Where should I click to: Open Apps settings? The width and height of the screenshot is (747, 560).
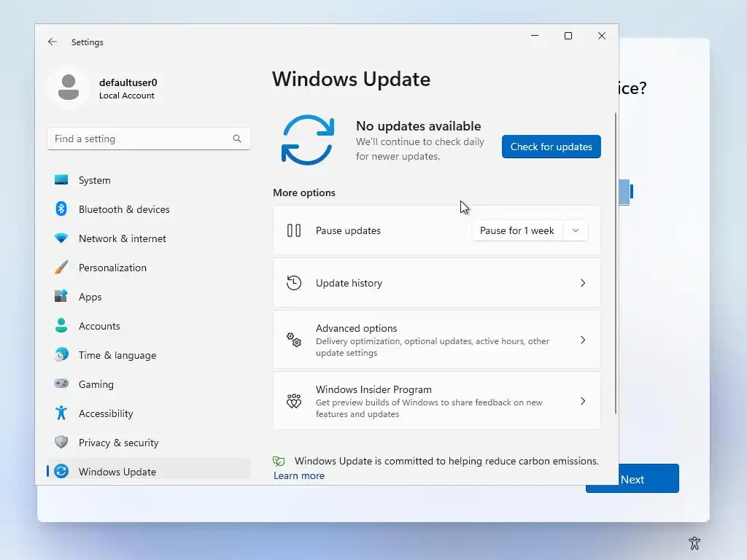coord(149,297)
